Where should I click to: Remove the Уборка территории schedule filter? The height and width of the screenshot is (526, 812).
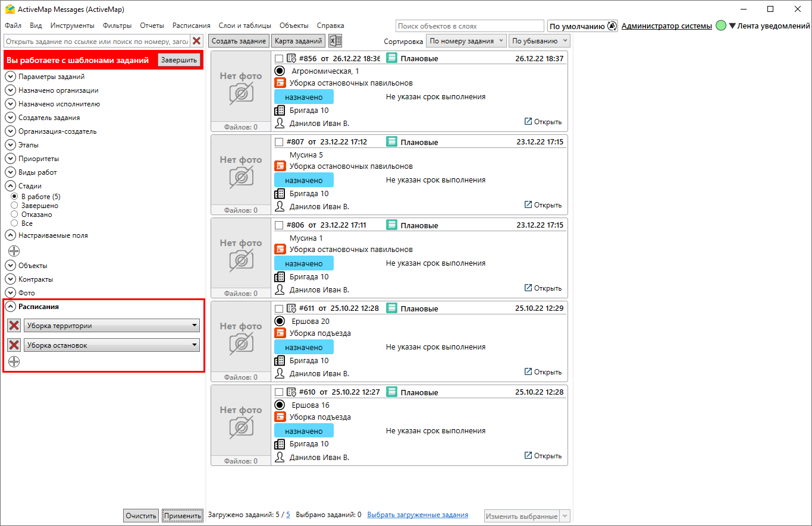[14, 326]
